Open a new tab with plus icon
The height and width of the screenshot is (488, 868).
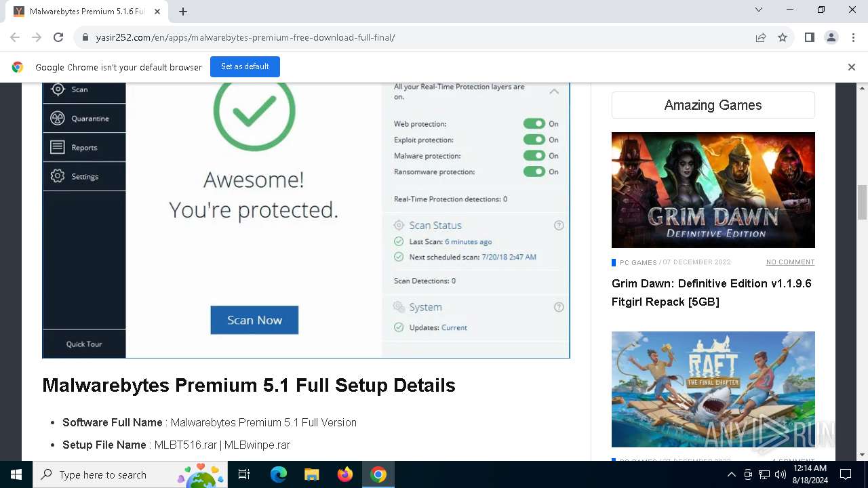click(183, 12)
